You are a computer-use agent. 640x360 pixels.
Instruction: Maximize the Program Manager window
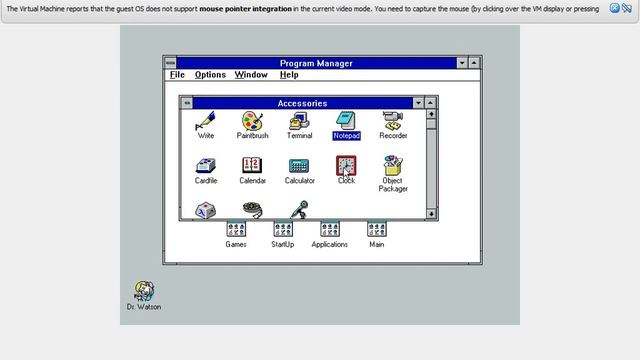[x=474, y=63]
